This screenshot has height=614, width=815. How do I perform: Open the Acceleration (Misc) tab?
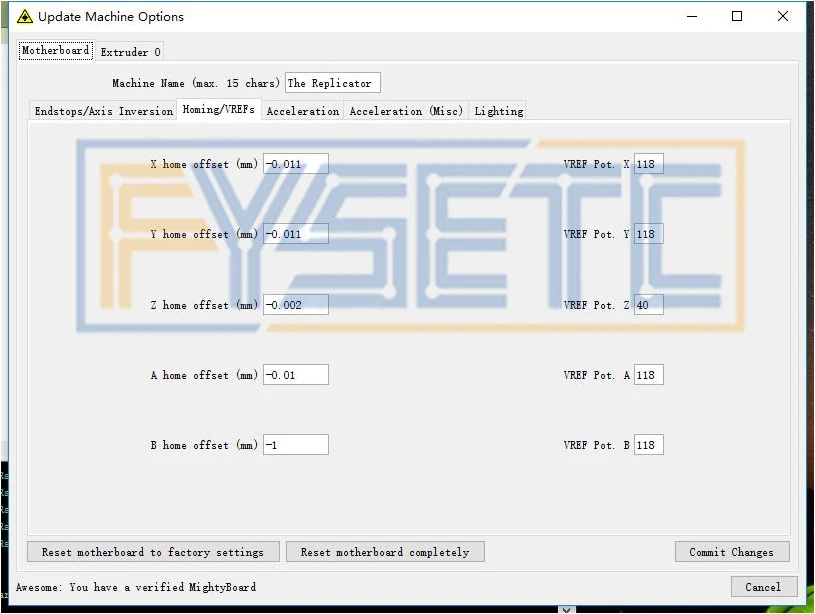pos(406,111)
